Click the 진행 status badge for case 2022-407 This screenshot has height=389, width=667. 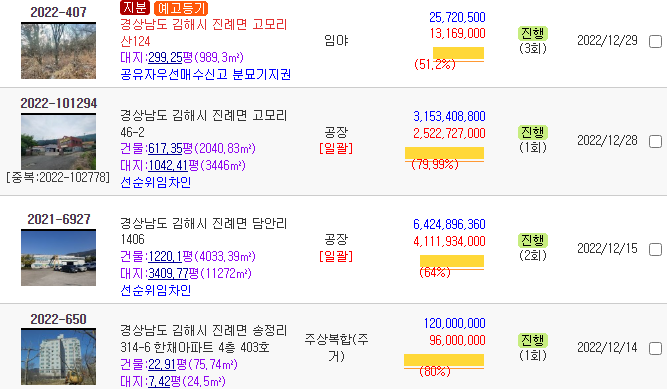[x=533, y=33]
